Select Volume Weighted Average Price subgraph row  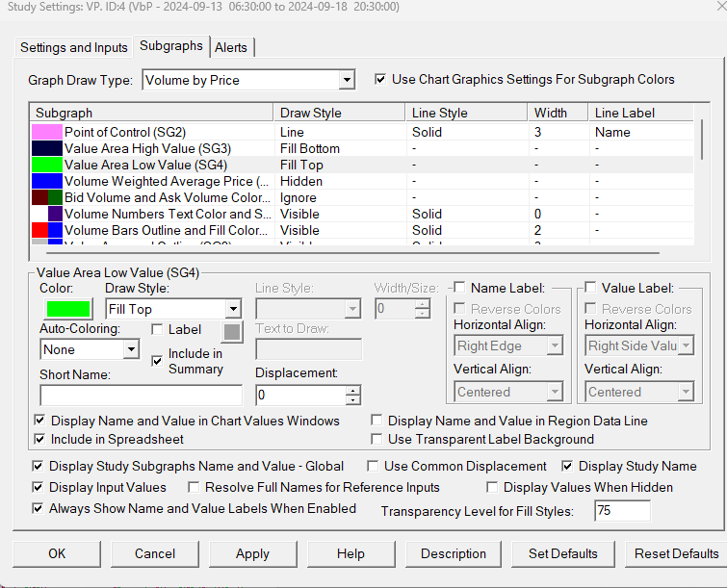pos(166,181)
